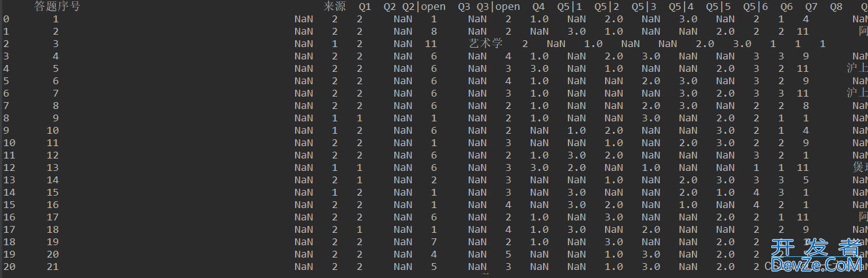This screenshot has height=278, width=868.
Task: Click the 答题序号 column header
Action: tap(57, 7)
